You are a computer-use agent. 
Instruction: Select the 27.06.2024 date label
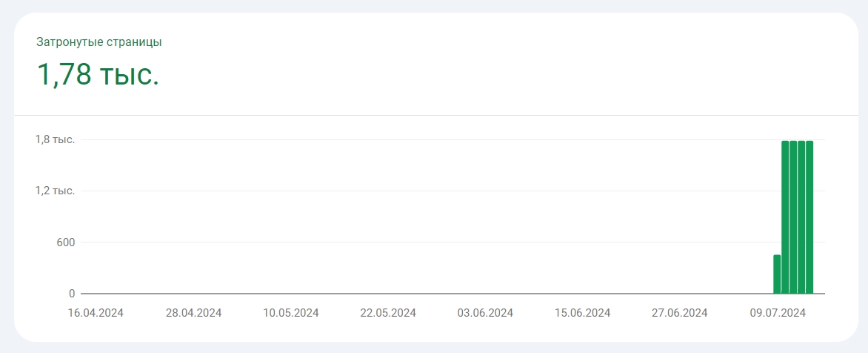pos(679,313)
